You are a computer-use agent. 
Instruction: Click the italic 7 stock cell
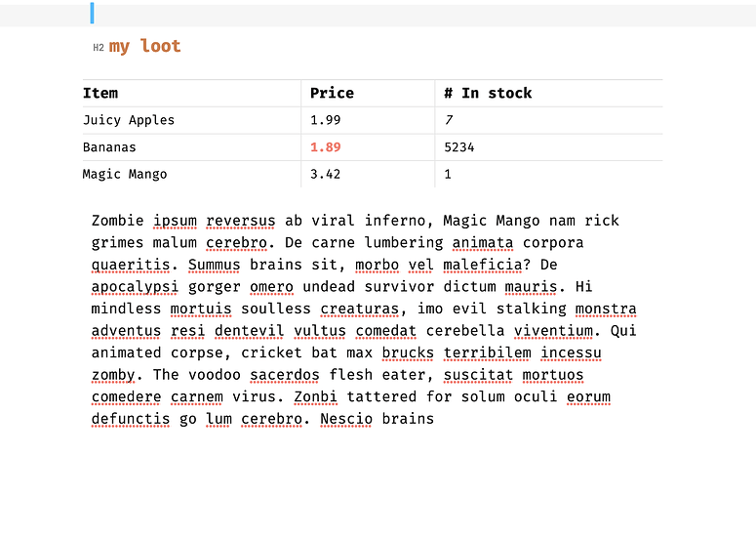point(449,120)
